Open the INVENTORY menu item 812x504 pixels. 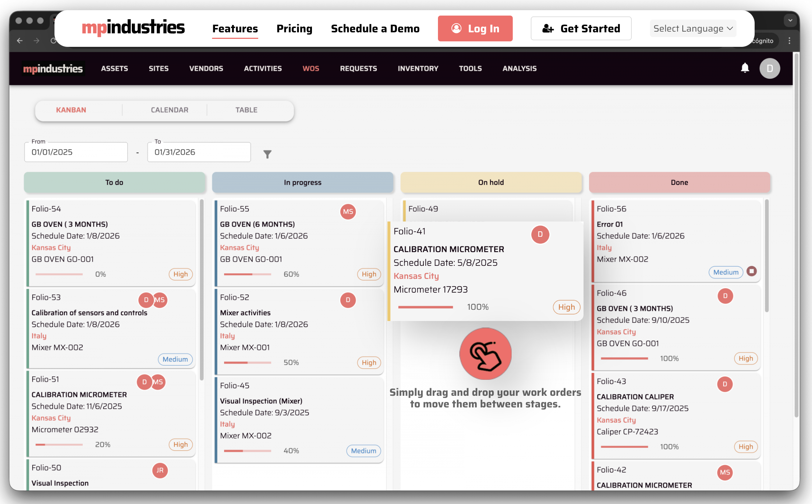[418, 68]
